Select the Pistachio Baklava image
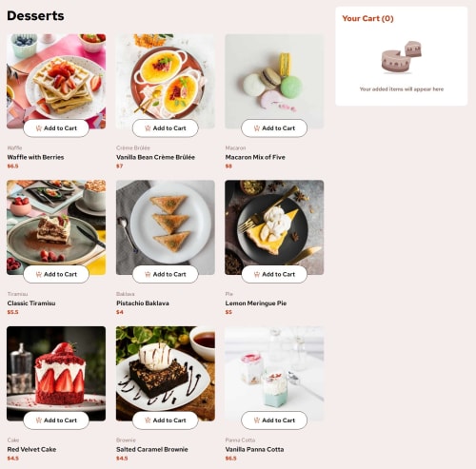The height and width of the screenshot is (469, 476). pos(166,227)
